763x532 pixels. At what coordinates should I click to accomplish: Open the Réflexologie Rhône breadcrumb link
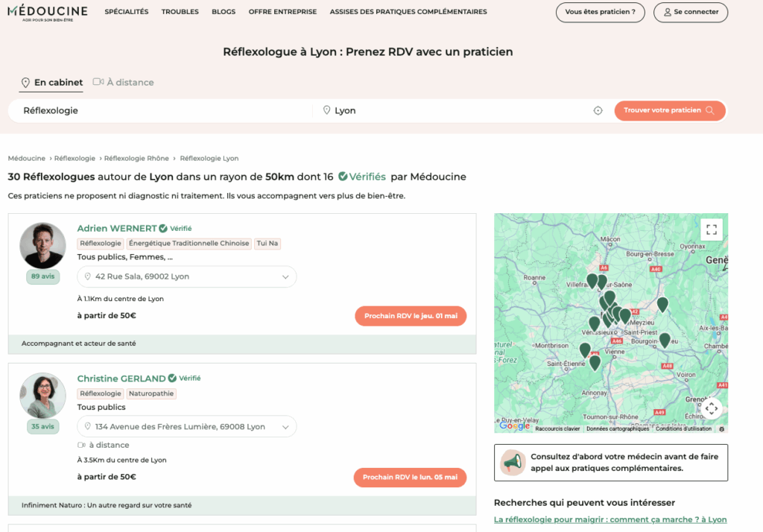(136, 159)
